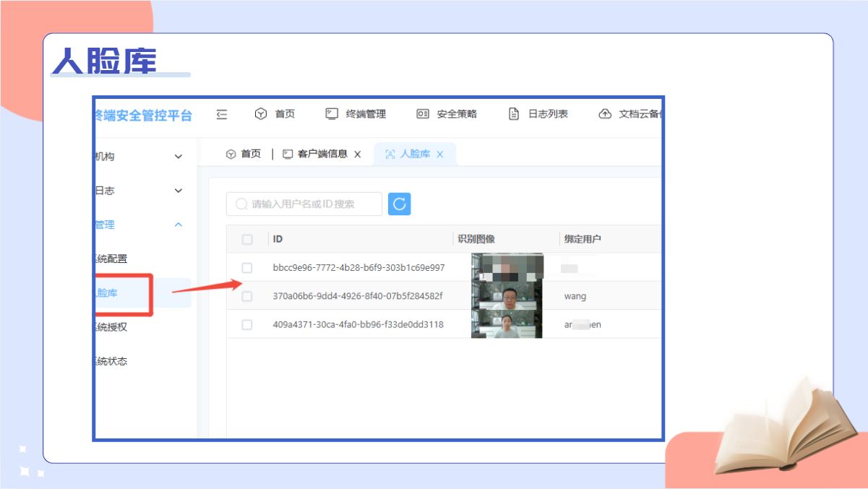Viewport: 868px width, 489px height.
Task: Select the 人脸库 page tab
Action: [x=415, y=154]
